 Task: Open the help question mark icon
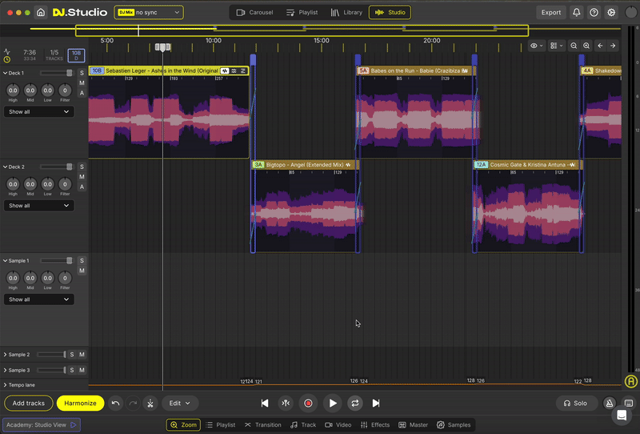594,12
